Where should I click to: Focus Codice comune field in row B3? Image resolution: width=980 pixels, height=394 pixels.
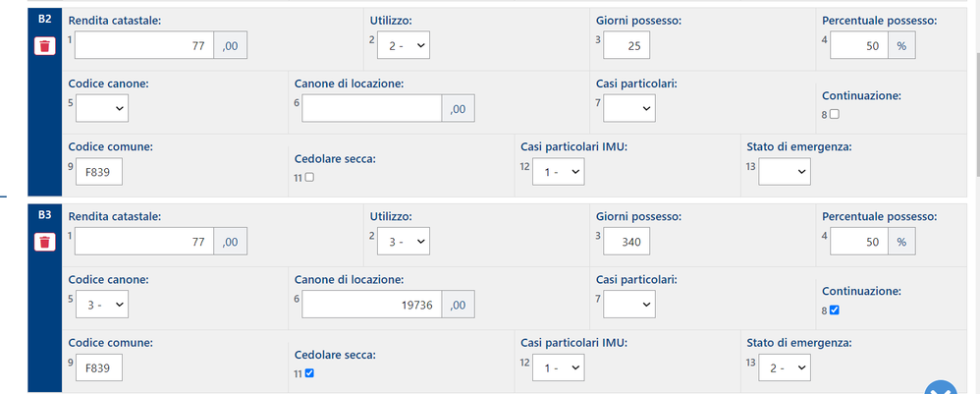point(99,368)
